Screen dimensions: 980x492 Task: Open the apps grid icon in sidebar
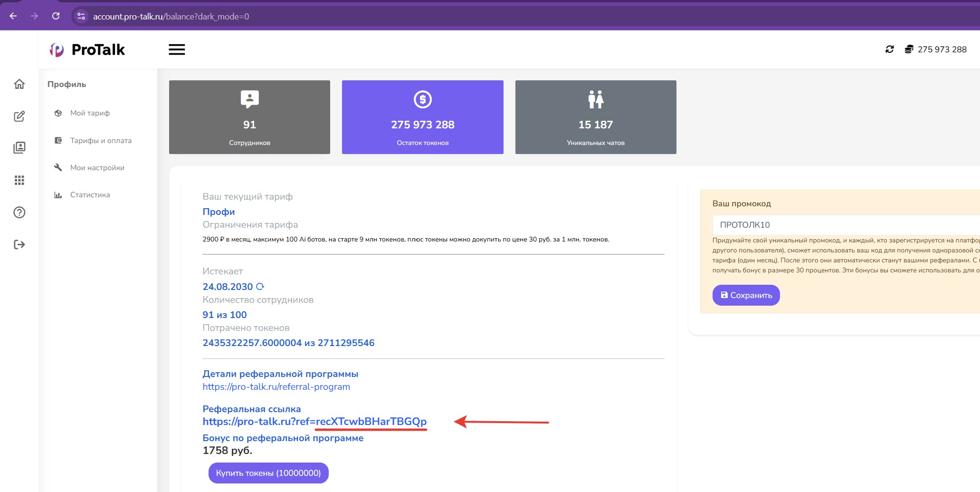click(19, 180)
